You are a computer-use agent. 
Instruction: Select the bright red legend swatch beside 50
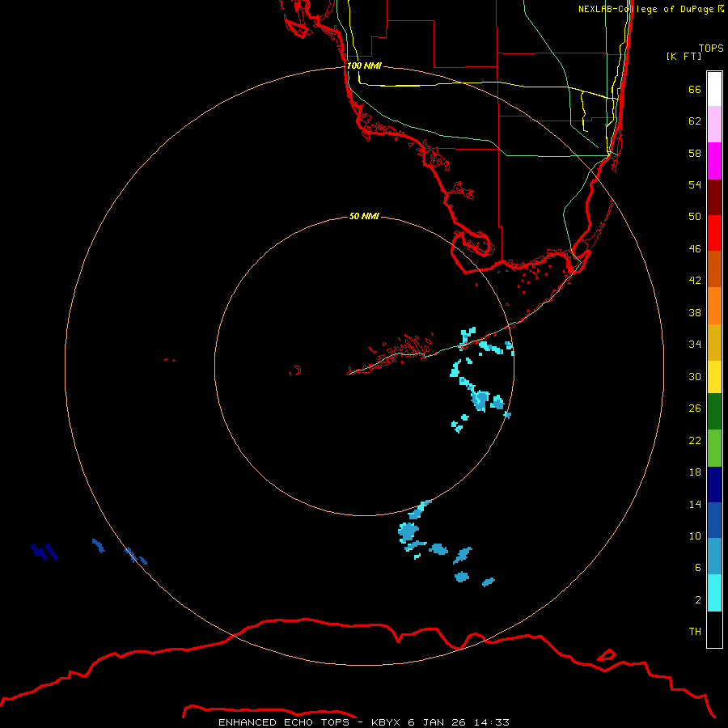[714, 233]
